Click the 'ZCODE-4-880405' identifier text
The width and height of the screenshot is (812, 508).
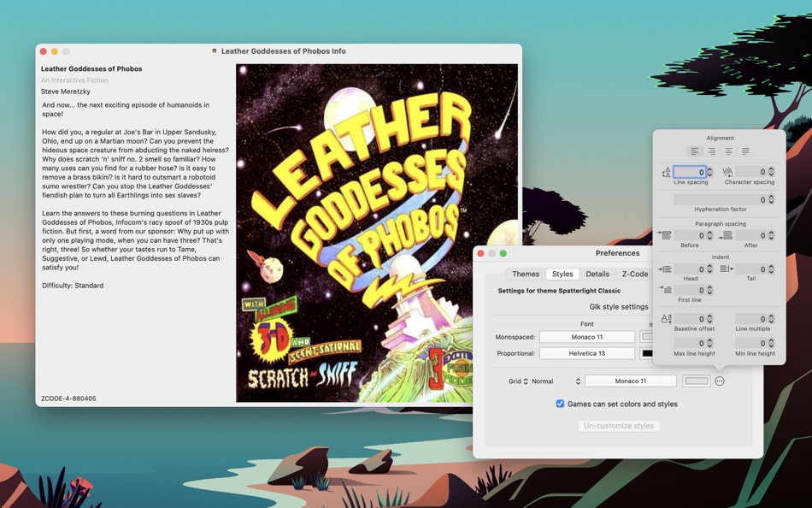pyautogui.click(x=68, y=399)
